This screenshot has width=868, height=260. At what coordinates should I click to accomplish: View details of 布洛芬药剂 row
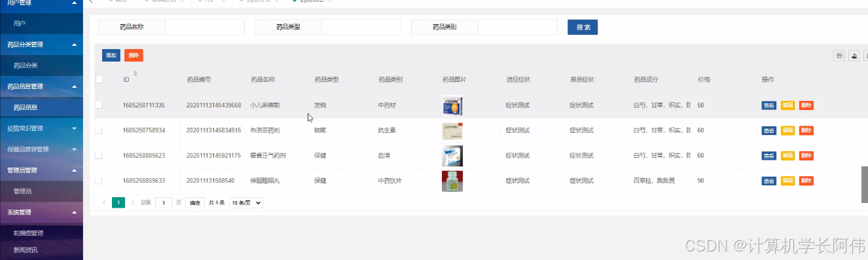pos(769,130)
